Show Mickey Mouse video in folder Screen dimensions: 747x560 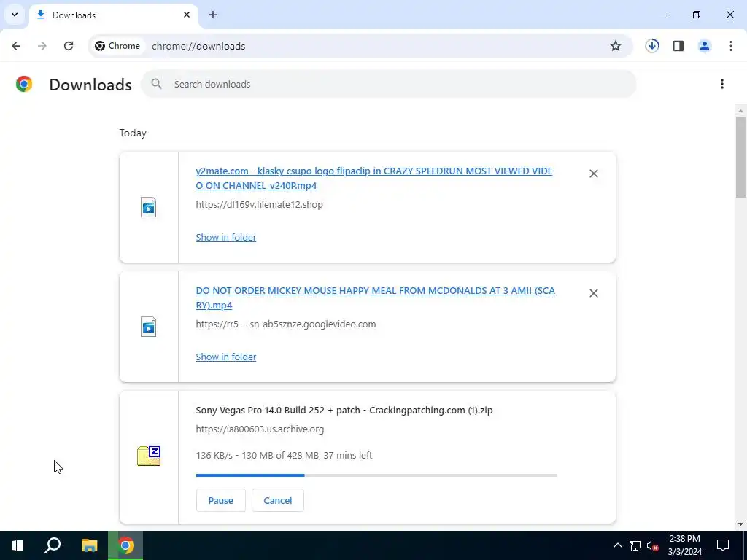pyautogui.click(x=226, y=357)
